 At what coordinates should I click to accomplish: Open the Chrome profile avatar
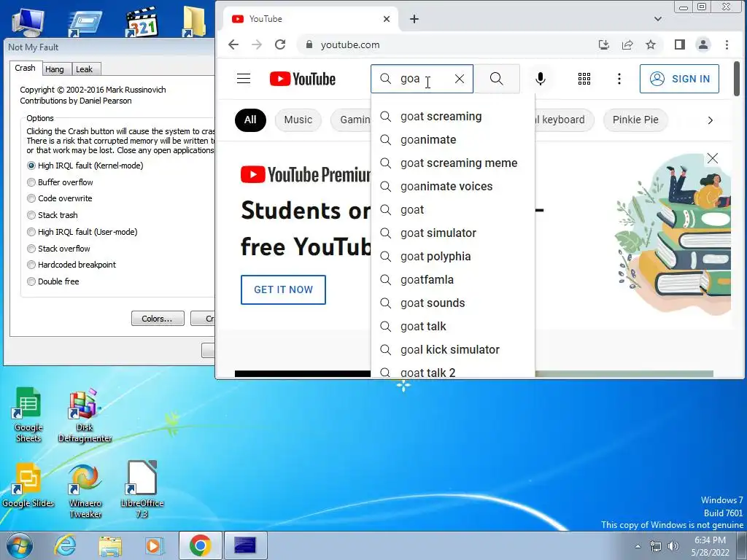pyautogui.click(x=703, y=44)
